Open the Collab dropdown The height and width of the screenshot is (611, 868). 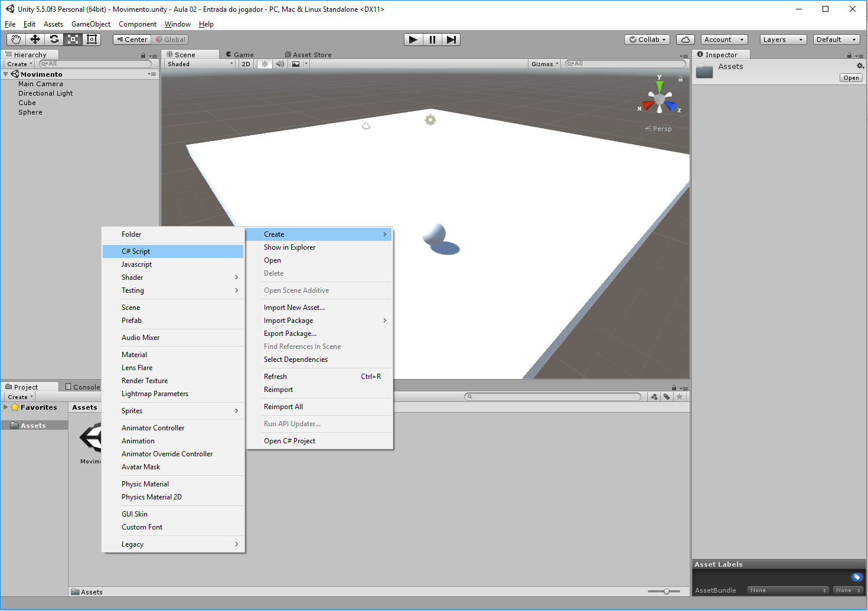pos(647,40)
